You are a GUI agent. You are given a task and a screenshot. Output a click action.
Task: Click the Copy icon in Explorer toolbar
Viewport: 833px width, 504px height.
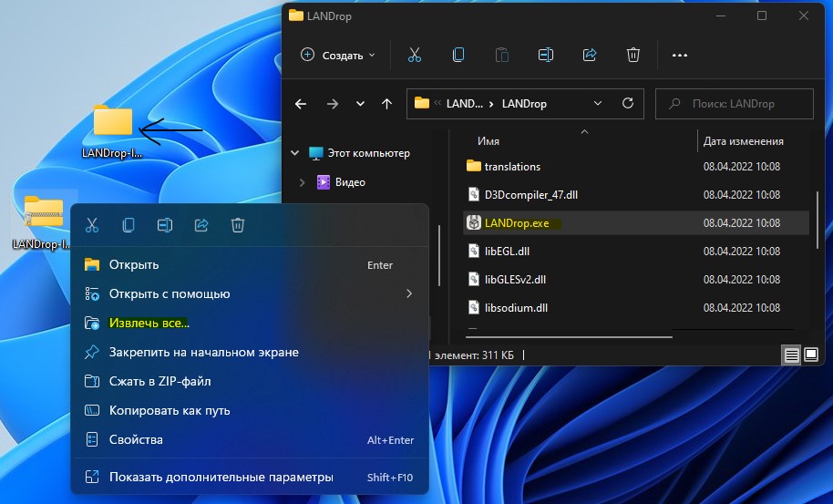[x=458, y=56]
